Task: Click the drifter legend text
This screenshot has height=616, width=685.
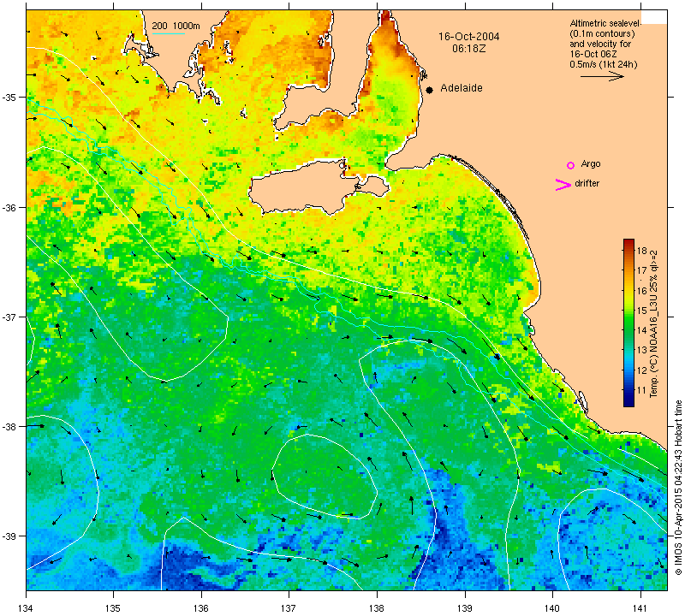Action: pyautogui.click(x=587, y=183)
